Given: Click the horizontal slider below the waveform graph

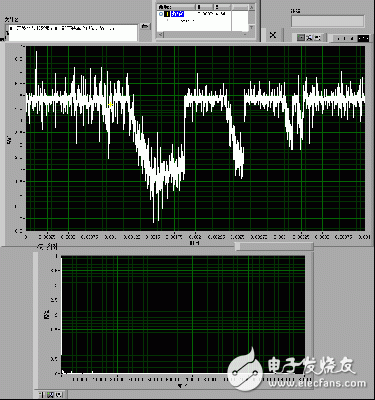Looking at the screenshot, I should point(274,246).
